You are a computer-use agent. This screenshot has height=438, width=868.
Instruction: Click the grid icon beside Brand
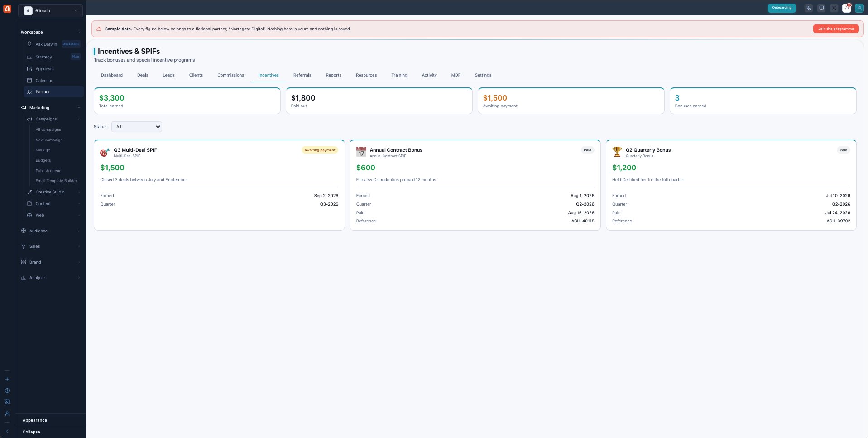[x=24, y=262]
